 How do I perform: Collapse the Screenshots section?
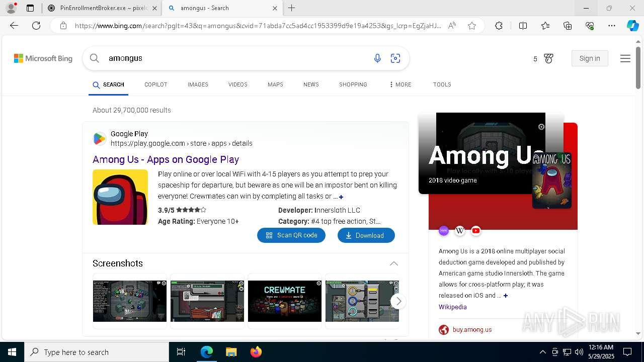tap(394, 263)
